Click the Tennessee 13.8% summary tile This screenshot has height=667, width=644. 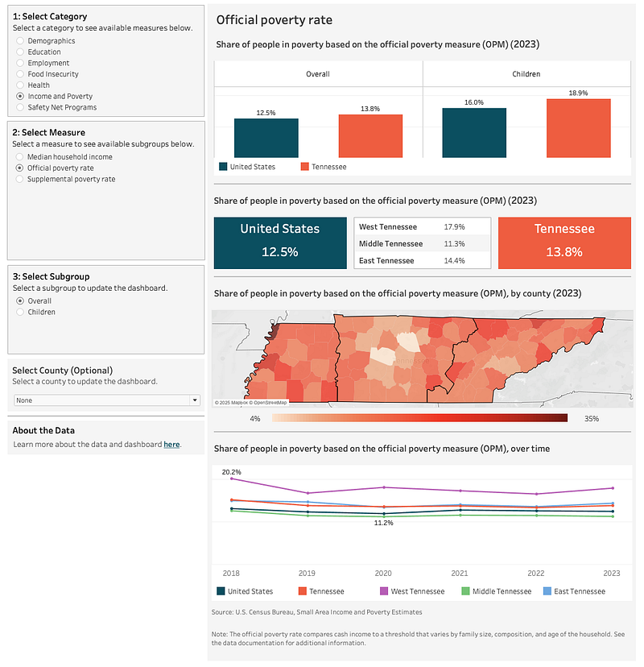[x=564, y=242]
